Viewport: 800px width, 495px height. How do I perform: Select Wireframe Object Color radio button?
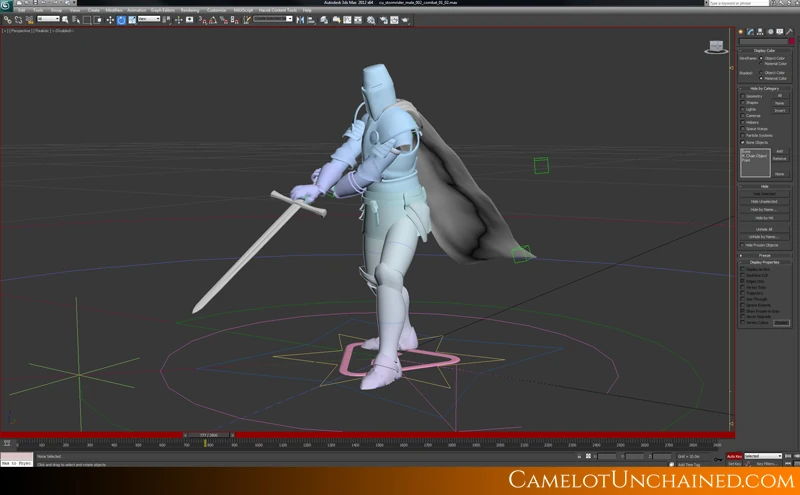[761, 58]
